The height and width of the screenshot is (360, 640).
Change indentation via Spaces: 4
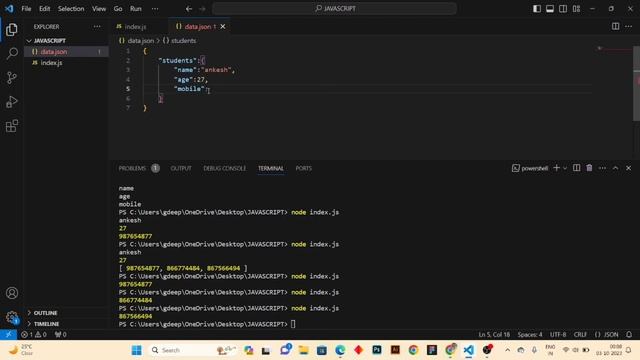coord(530,334)
